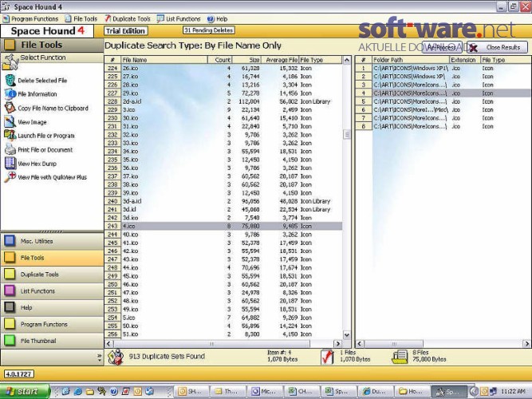Click the Launch File or Program icon
The width and height of the screenshot is (532, 399).
coord(10,136)
